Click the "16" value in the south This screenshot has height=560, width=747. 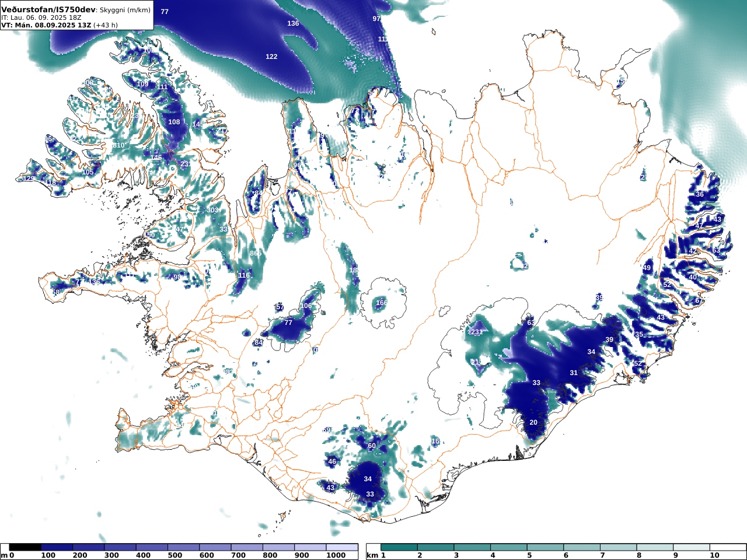(435, 441)
